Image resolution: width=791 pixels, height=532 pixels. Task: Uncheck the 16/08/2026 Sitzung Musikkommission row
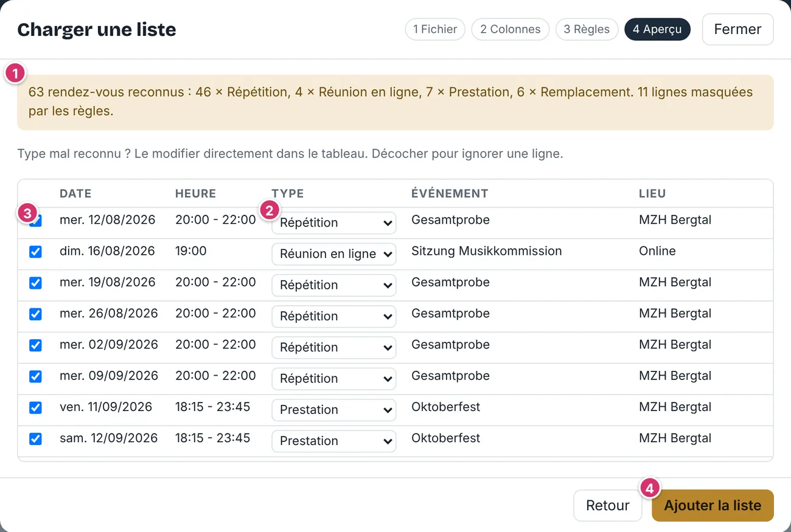click(x=36, y=252)
